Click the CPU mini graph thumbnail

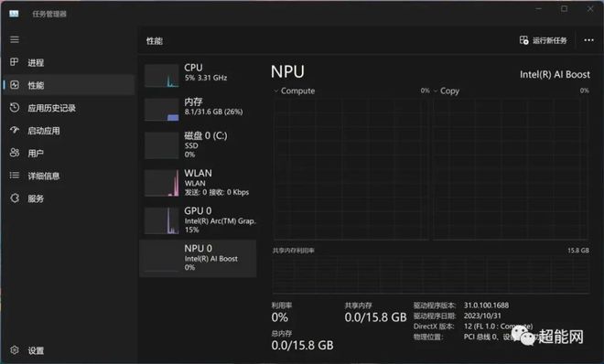point(162,75)
